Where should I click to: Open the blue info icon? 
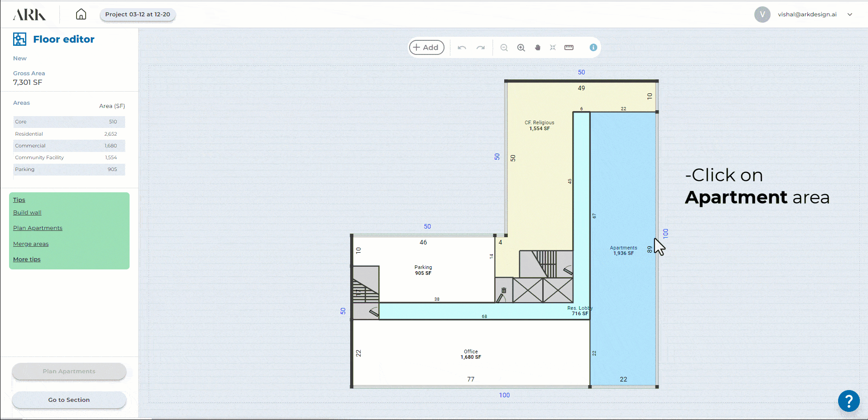point(593,48)
